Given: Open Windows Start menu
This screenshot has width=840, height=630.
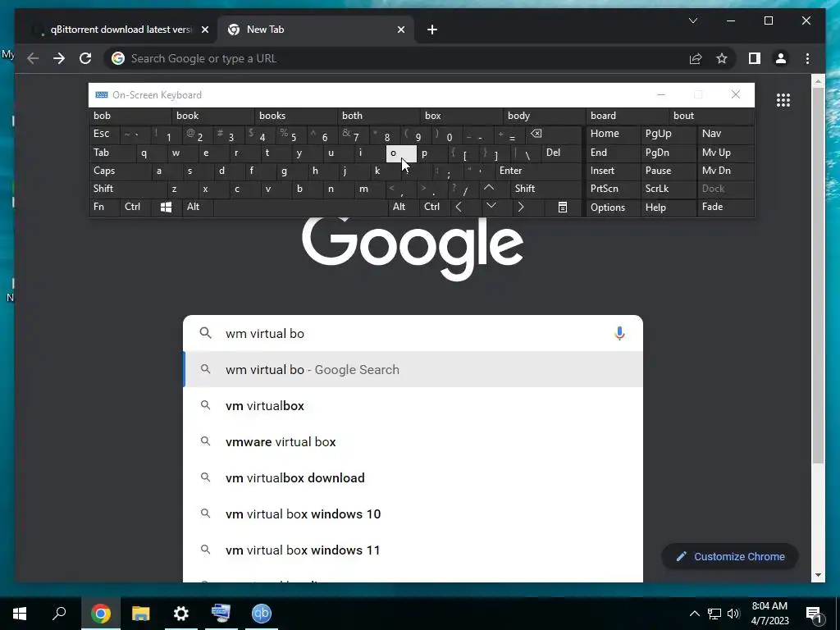Looking at the screenshot, I should [x=20, y=614].
